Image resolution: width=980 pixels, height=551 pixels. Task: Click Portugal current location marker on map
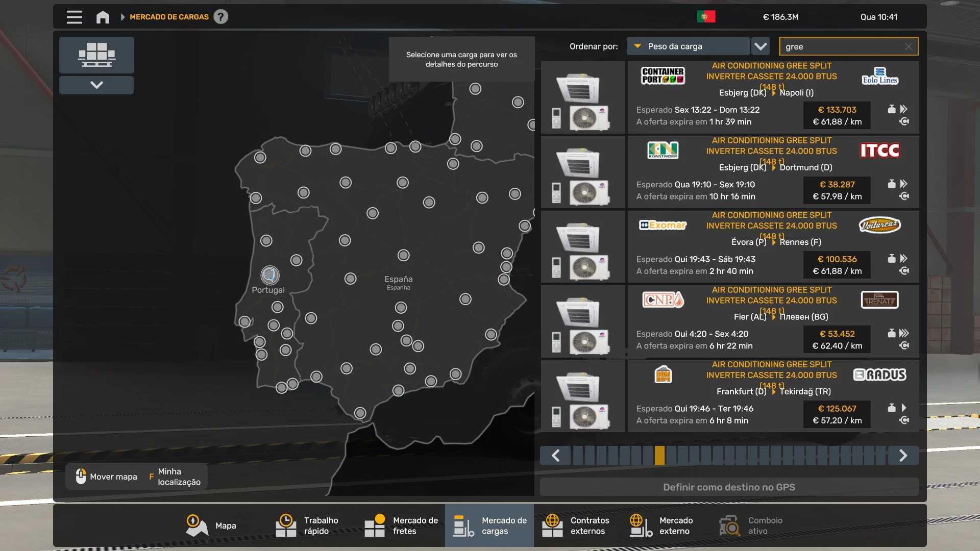tap(269, 275)
